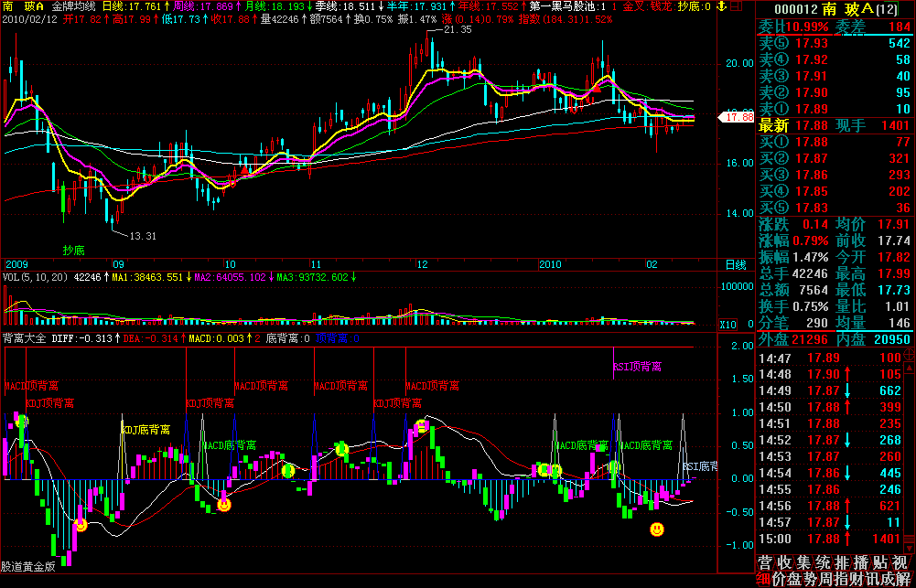
Task: Switch to the 盘 tab
Action: (x=794, y=579)
